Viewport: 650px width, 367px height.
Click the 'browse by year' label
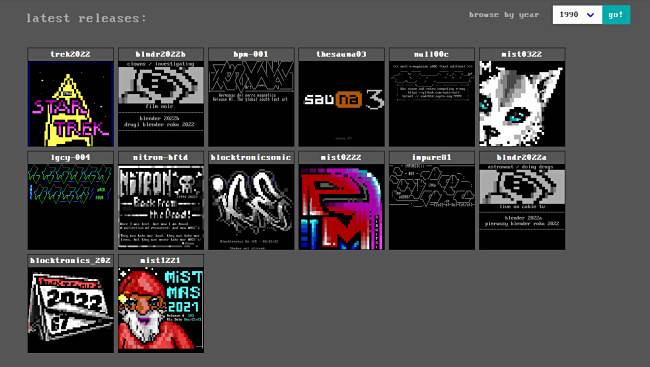click(x=504, y=15)
